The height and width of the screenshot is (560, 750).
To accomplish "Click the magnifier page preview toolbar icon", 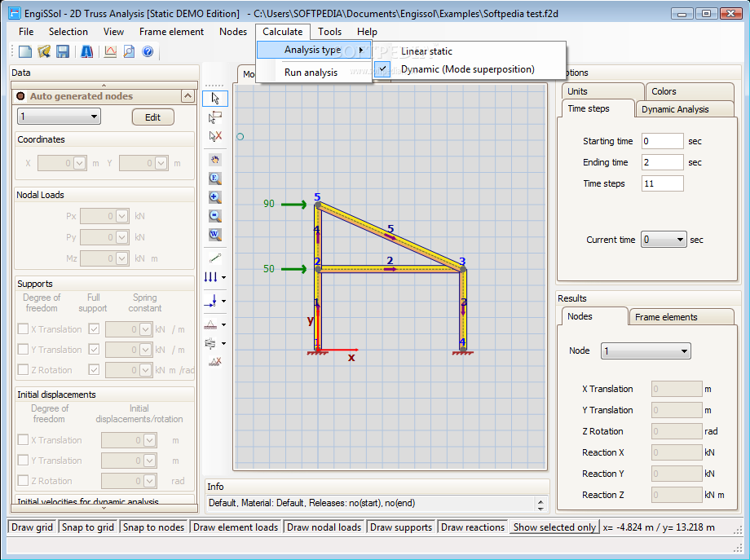I will pos(129,51).
